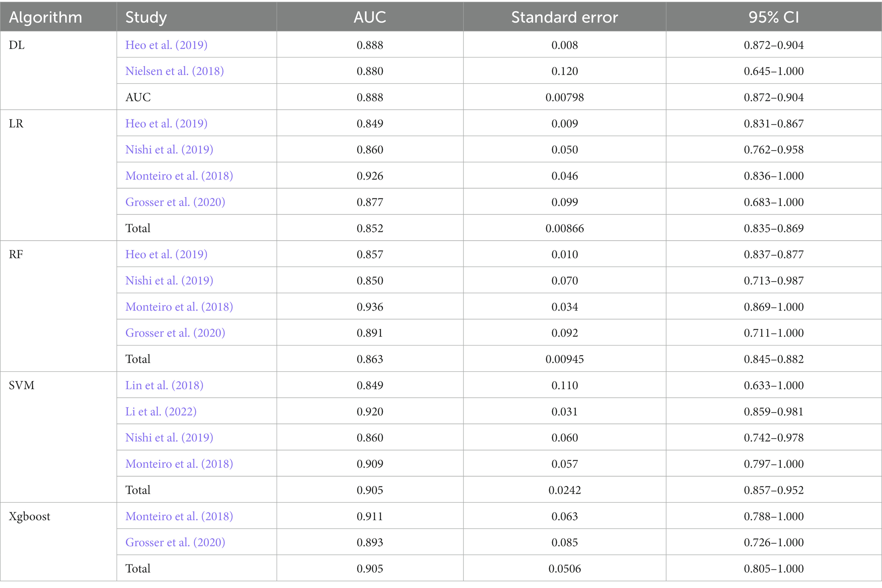Select the 95% CI value 0.857–0.952

tap(774, 490)
